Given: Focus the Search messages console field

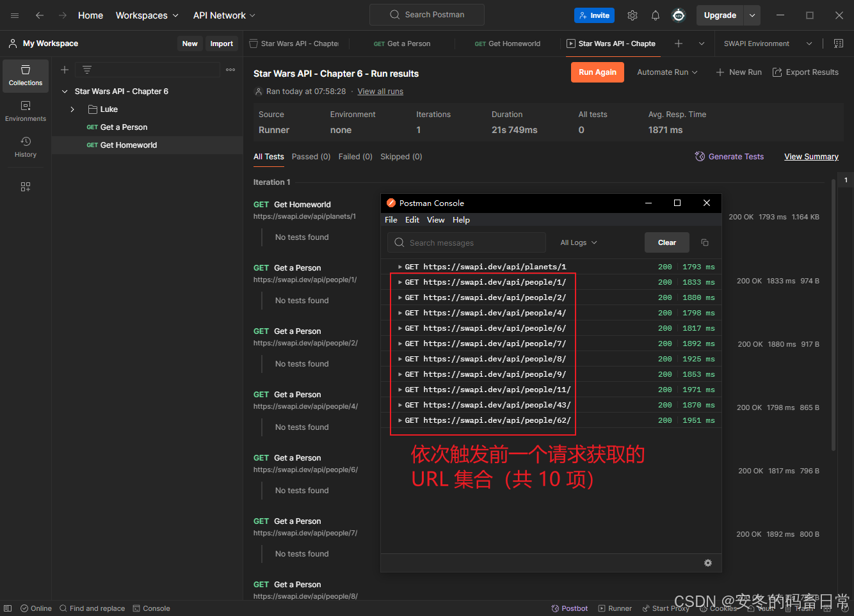Looking at the screenshot, I should 467,242.
